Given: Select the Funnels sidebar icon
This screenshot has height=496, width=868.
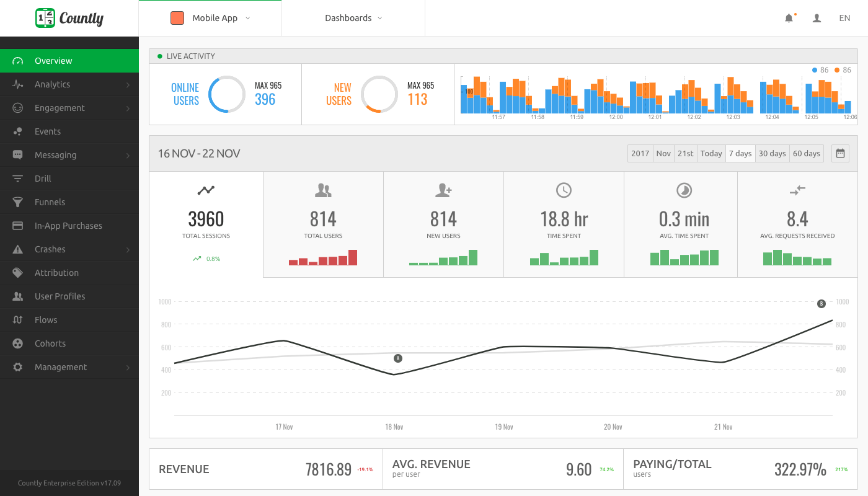Looking at the screenshot, I should 19,201.
